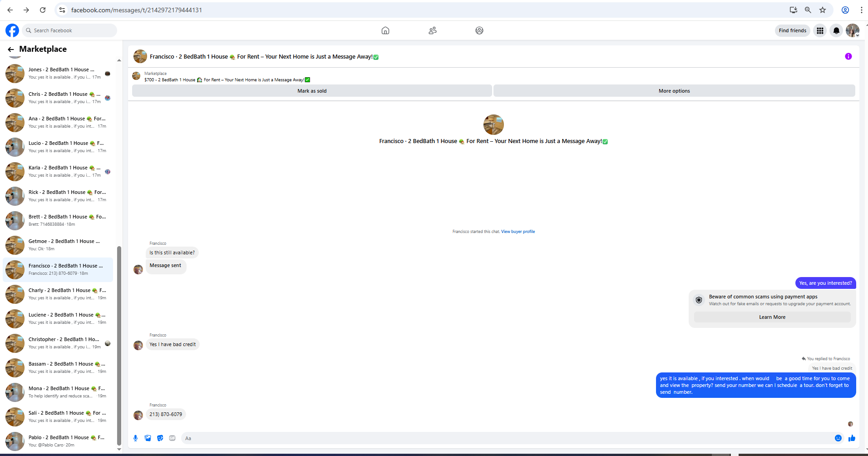Screen dimensions: 868x456
Task: Open conversation with Bassam
Action: coord(58,368)
